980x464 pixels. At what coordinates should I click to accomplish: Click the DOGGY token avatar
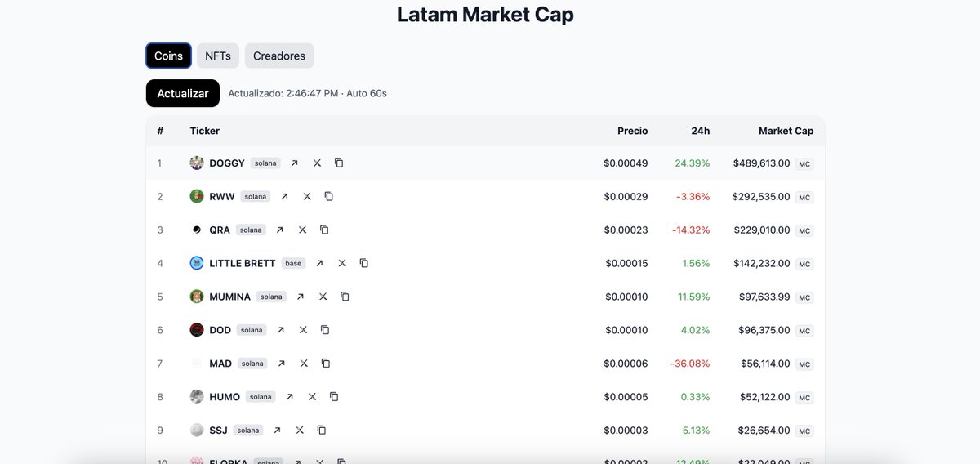coord(197,163)
